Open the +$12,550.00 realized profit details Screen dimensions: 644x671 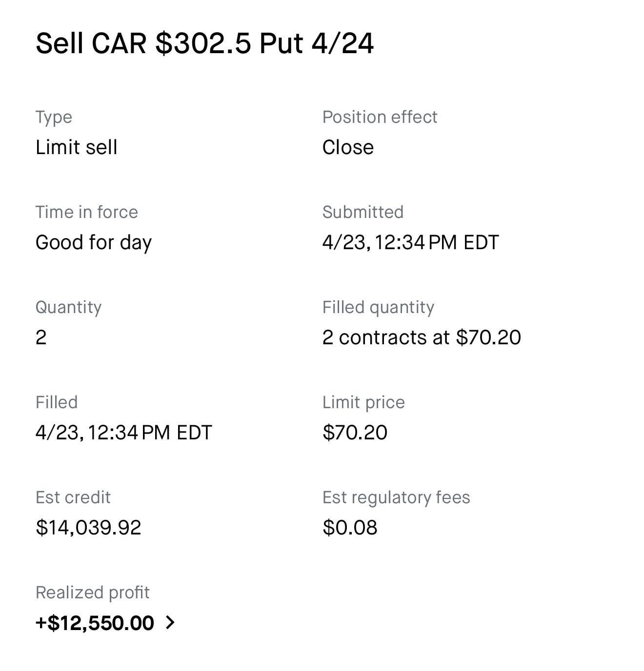pos(95,623)
